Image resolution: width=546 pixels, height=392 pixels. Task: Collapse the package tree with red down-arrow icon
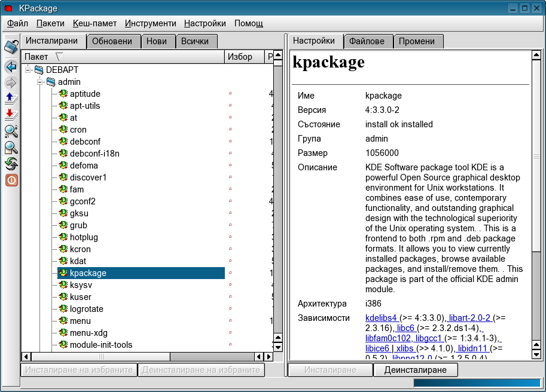pos(11,115)
